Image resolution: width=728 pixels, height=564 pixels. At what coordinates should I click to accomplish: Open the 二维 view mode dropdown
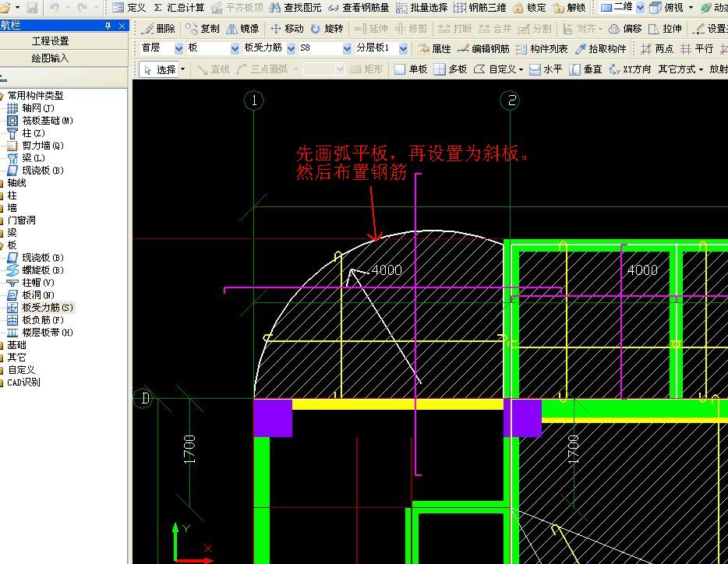[640, 8]
